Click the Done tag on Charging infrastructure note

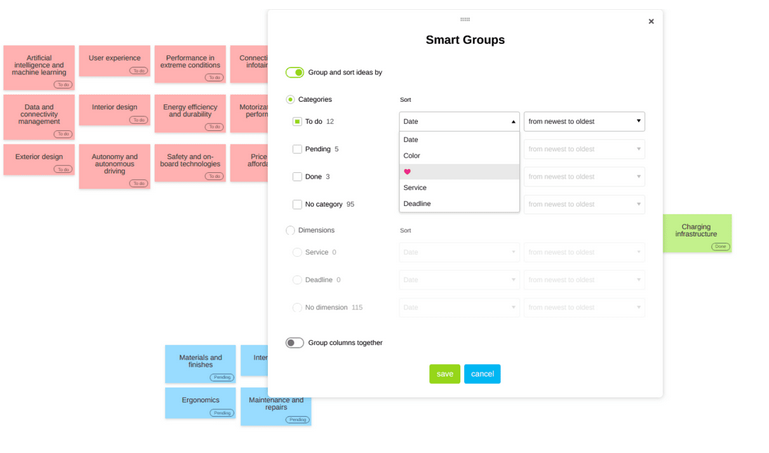pyautogui.click(x=720, y=246)
